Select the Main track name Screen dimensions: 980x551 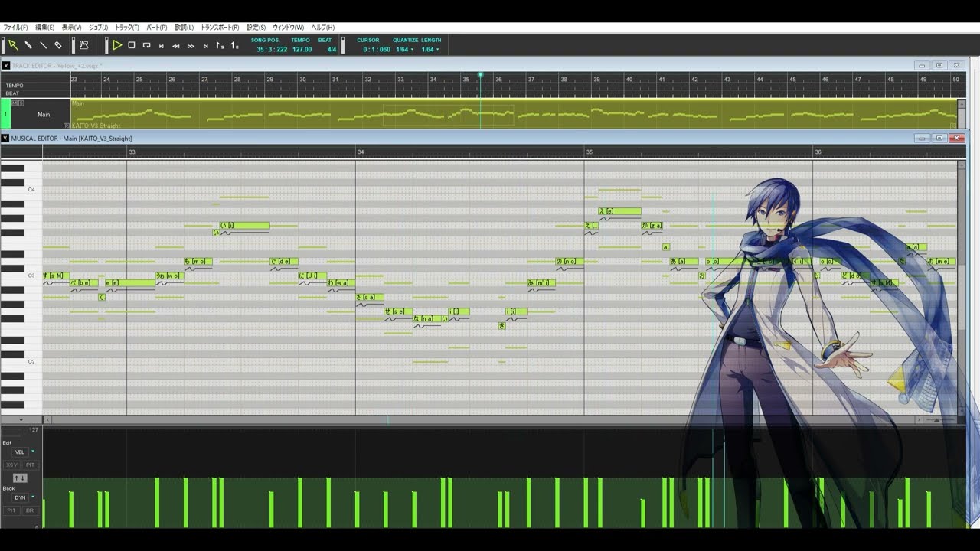pos(44,114)
